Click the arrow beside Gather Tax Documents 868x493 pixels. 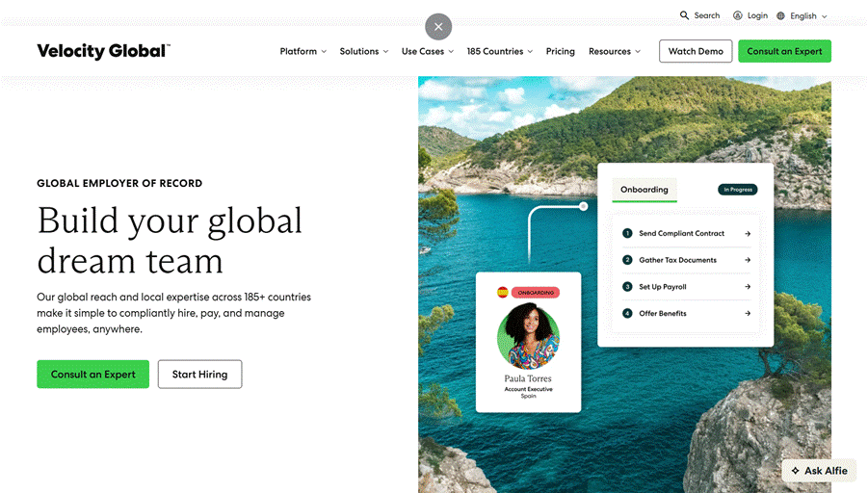point(748,260)
